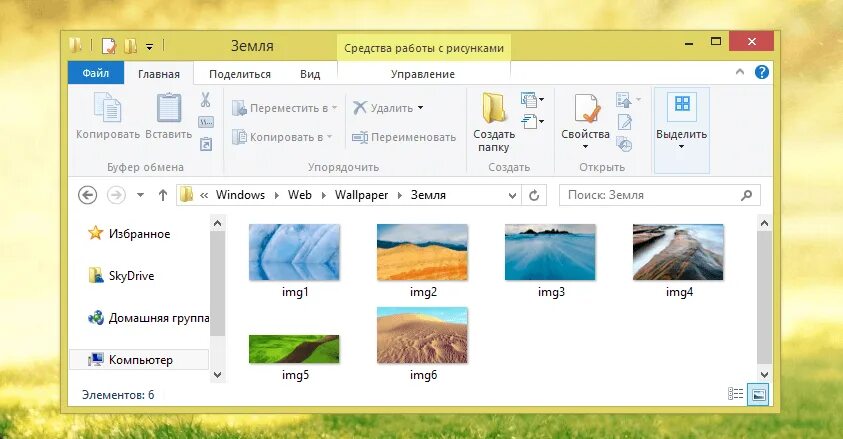Click the History clock icon in Открыть group

624,144
